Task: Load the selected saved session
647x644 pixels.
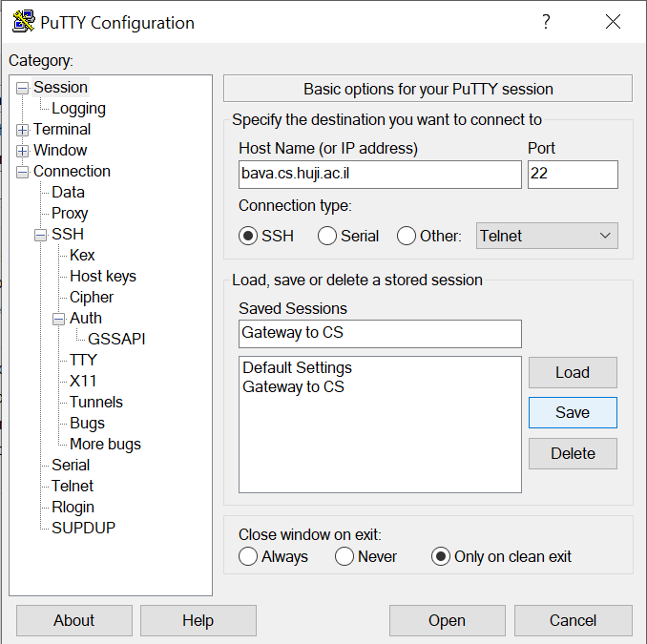Action: tap(573, 372)
